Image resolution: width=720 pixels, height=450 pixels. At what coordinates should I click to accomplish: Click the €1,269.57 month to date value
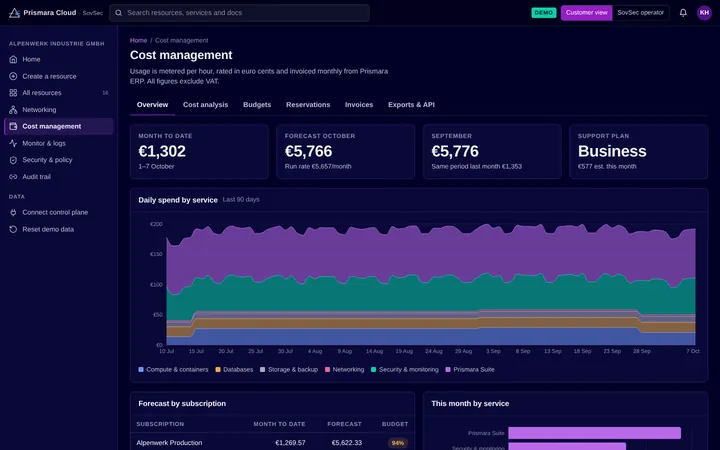coord(290,443)
